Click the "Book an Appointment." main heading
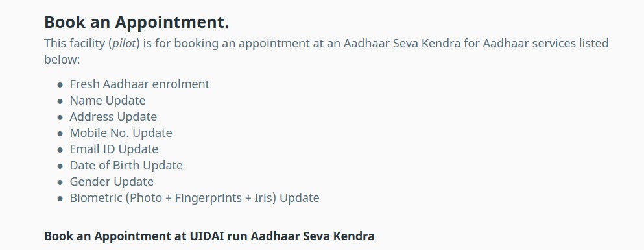 pyautogui.click(x=136, y=23)
